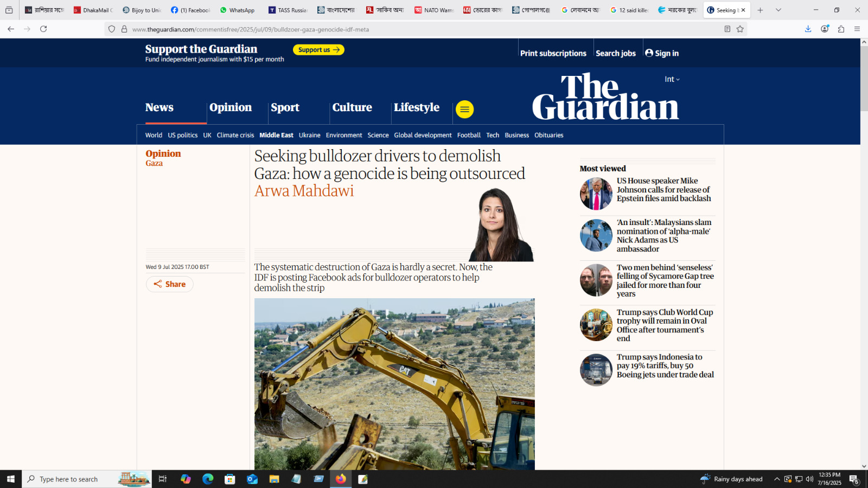This screenshot has width=868, height=488.
Task: Open Firefox downloads panel
Action: (x=808, y=29)
